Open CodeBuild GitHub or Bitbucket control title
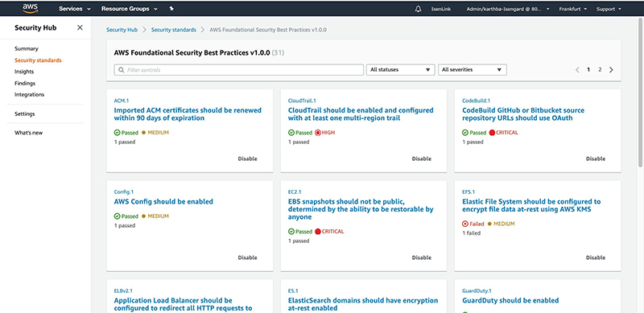This screenshot has width=644, height=313. tap(523, 114)
